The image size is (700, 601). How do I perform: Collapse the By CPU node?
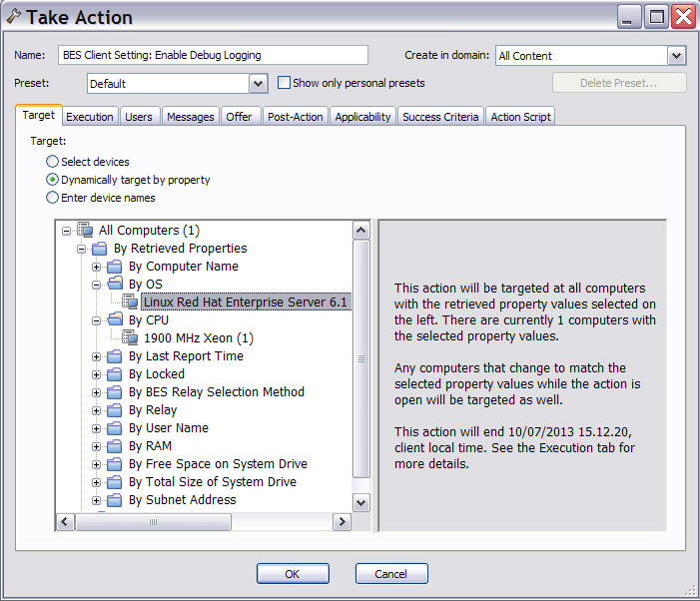click(97, 320)
